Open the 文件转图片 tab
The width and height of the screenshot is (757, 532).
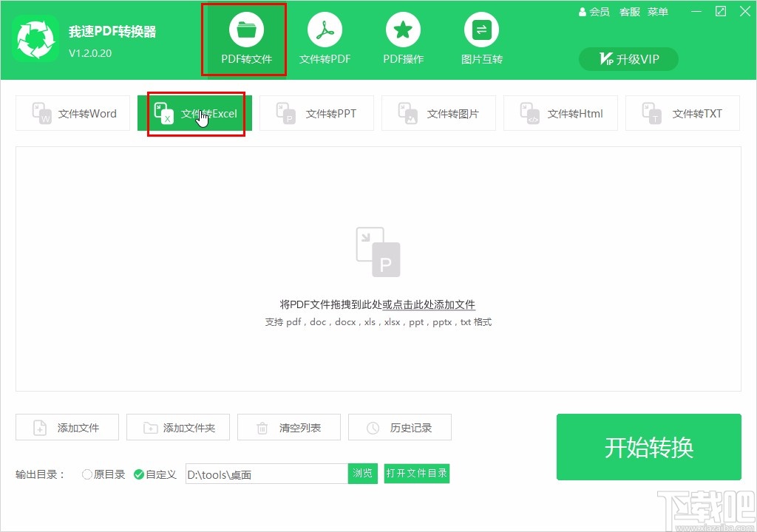[438, 113]
